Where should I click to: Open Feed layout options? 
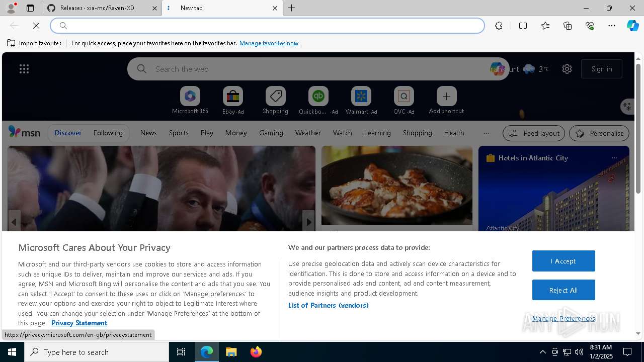click(534, 133)
